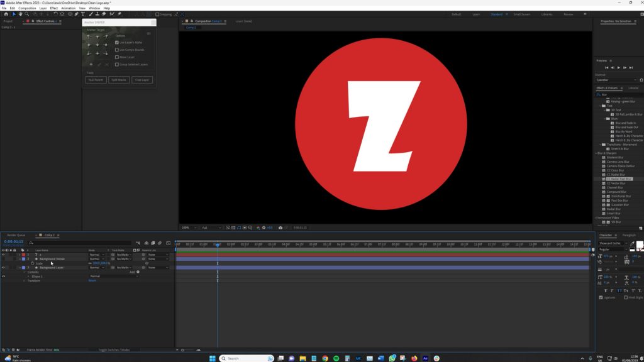Open the File menu
Viewport: 644px width, 362px height.
(x=4, y=8)
